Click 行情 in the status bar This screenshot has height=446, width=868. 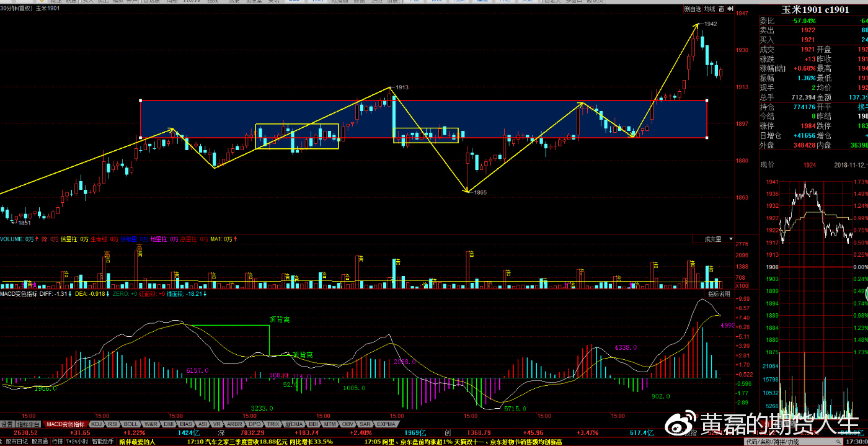coord(57,442)
